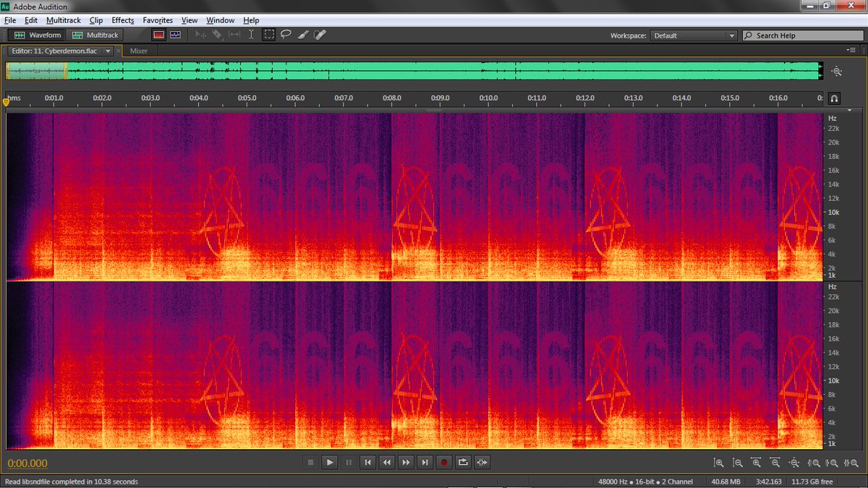Viewport: 868px width, 488px height.
Task: Toggle Loop Playback button
Action: coord(464,462)
